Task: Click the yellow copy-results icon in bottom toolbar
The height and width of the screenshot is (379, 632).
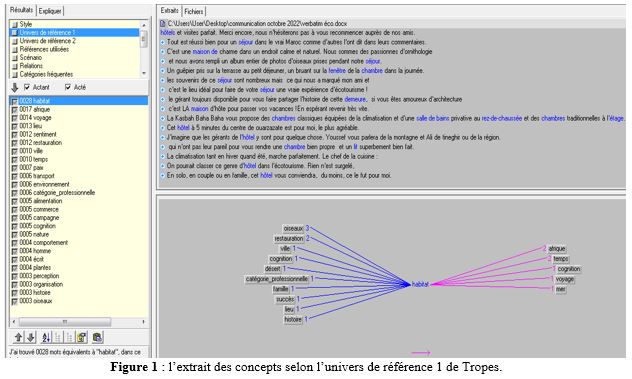Action: (82, 337)
